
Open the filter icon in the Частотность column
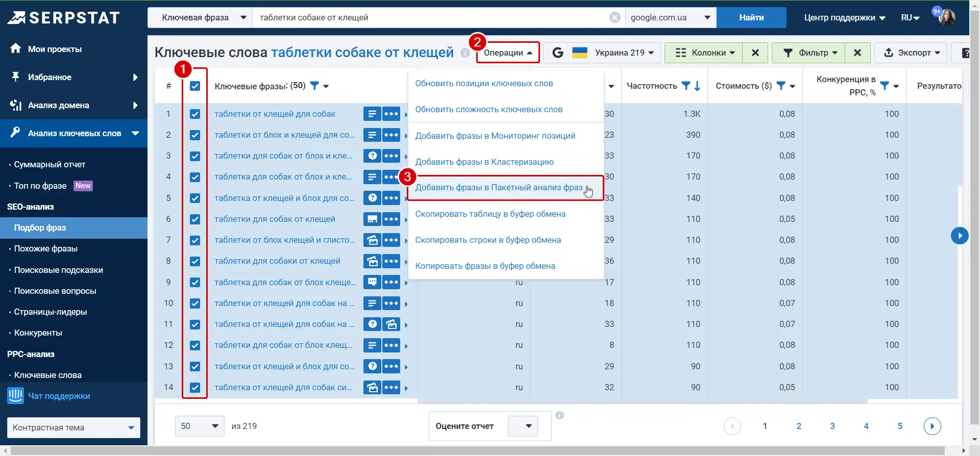point(686,86)
